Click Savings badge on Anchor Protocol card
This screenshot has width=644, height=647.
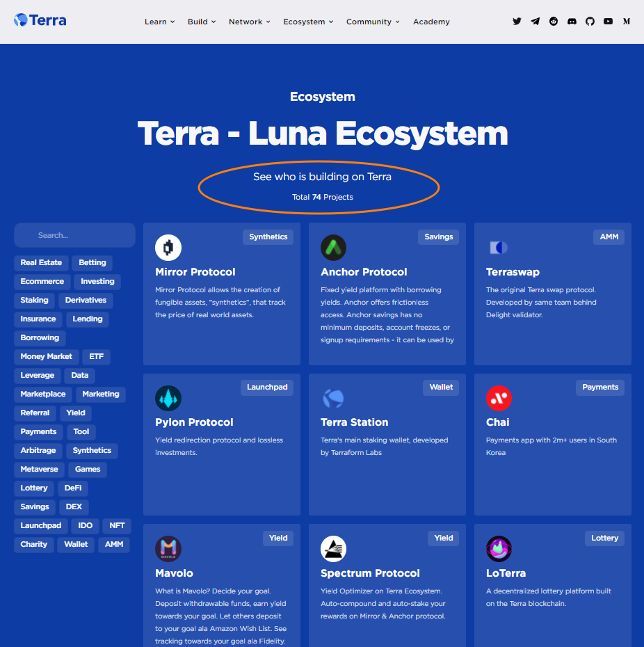pos(439,237)
